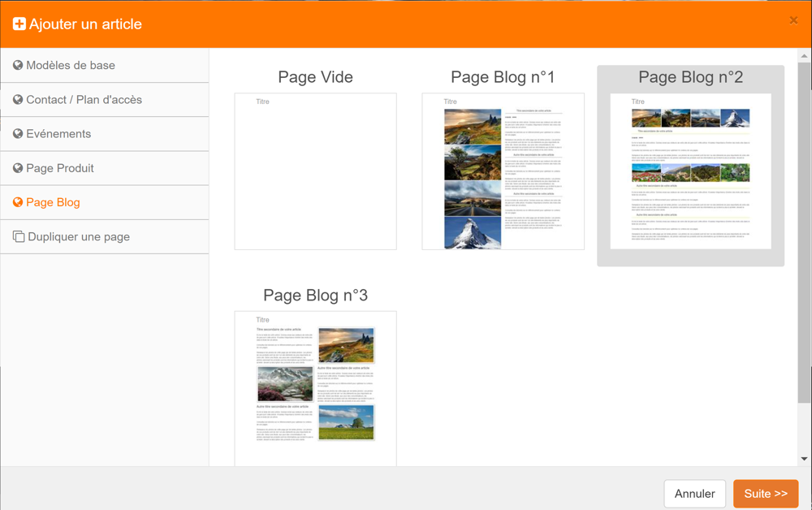Click the orange globe icon next to Page Blog
This screenshot has height=510, width=812.
18,202
